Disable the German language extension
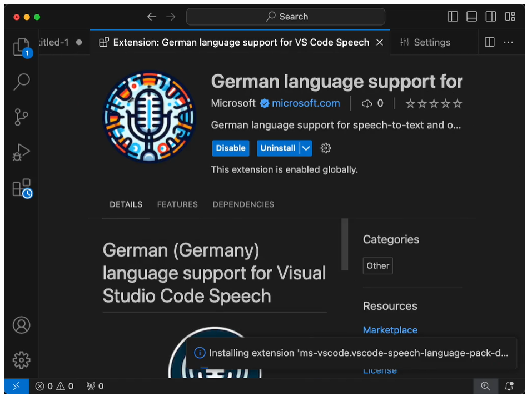 pyautogui.click(x=230, y=148)
